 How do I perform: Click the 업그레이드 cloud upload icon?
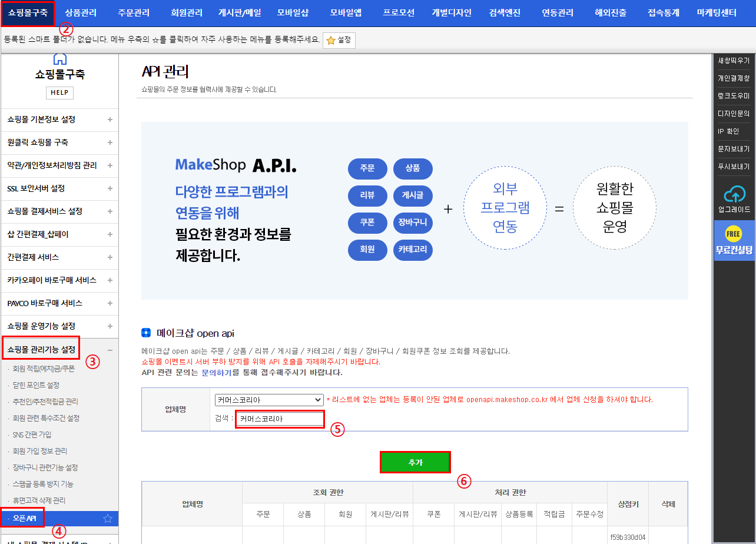(734, 194)
